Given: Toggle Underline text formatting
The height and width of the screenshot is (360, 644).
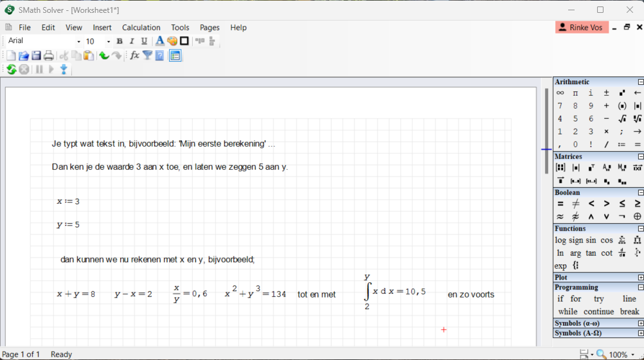Looking at the screenshot, I should 144,41.
